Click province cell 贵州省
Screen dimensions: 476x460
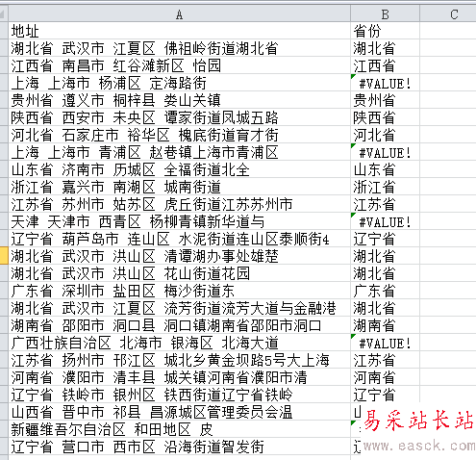click(x=385, y=100)
